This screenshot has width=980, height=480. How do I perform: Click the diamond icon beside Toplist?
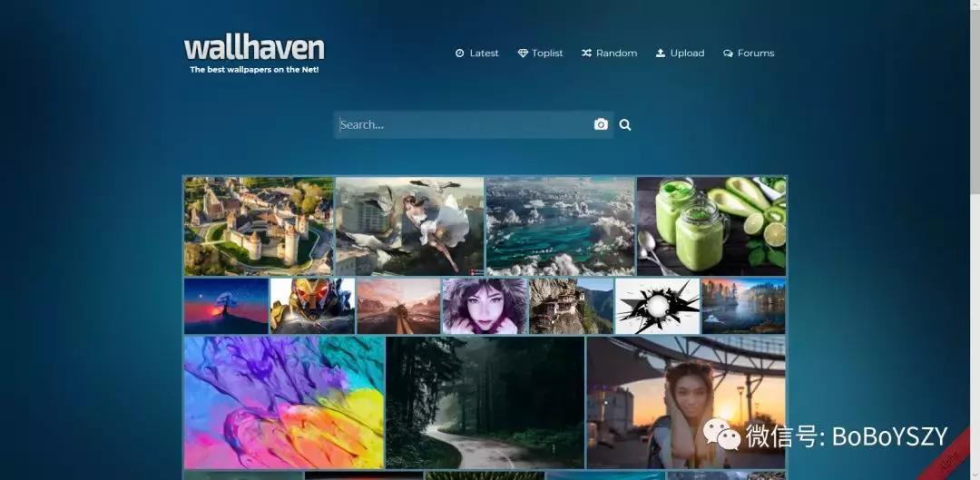click(x=524, y=54)
